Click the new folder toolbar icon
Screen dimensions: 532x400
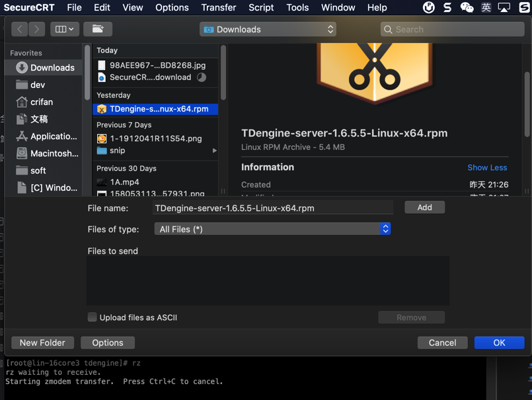coord(98,29)
